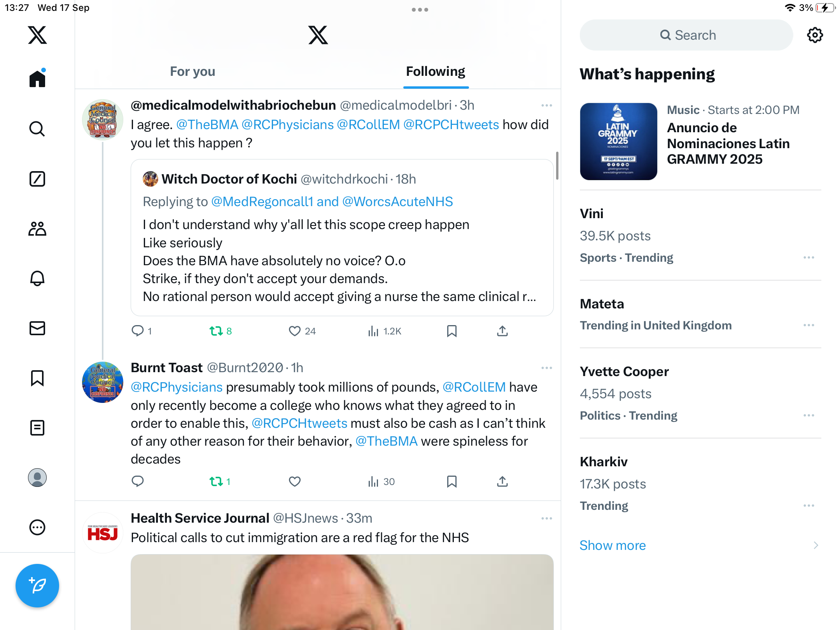Expand Show more chevron under trends
Image resolution: width=840 pixels, height=630 pixels.
pyautogui.click(x=816, y=545)
